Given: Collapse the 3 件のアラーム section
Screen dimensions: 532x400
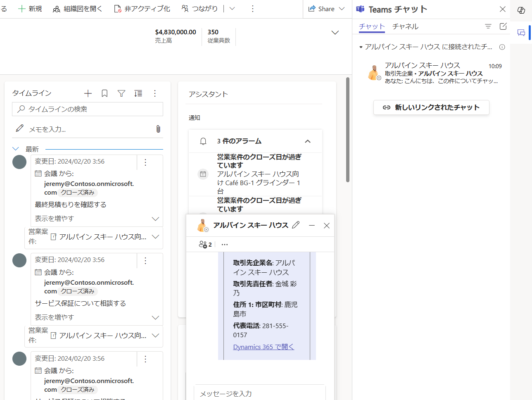Looking at the screenshot, I should tap(308, 141).
